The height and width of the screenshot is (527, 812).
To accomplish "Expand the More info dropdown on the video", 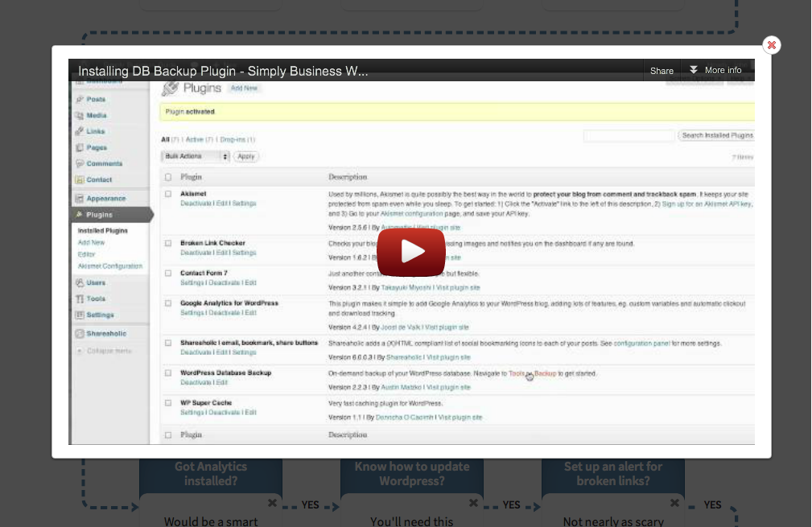I will point(715,71).
